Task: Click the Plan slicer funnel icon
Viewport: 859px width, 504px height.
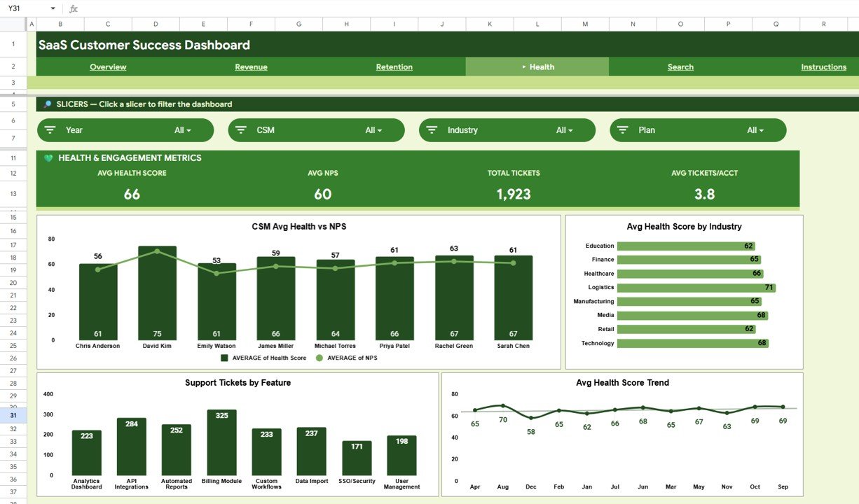Action: point(622,129)
